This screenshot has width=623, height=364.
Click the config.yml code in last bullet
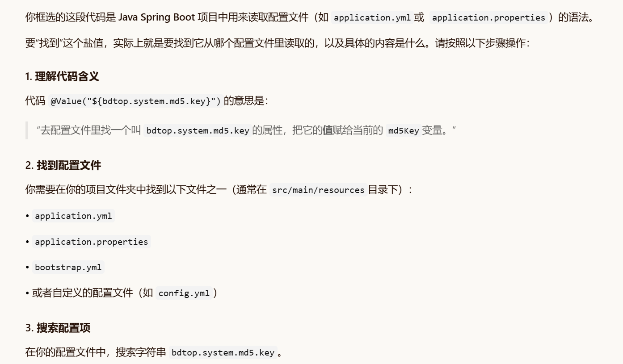(184, 293)
